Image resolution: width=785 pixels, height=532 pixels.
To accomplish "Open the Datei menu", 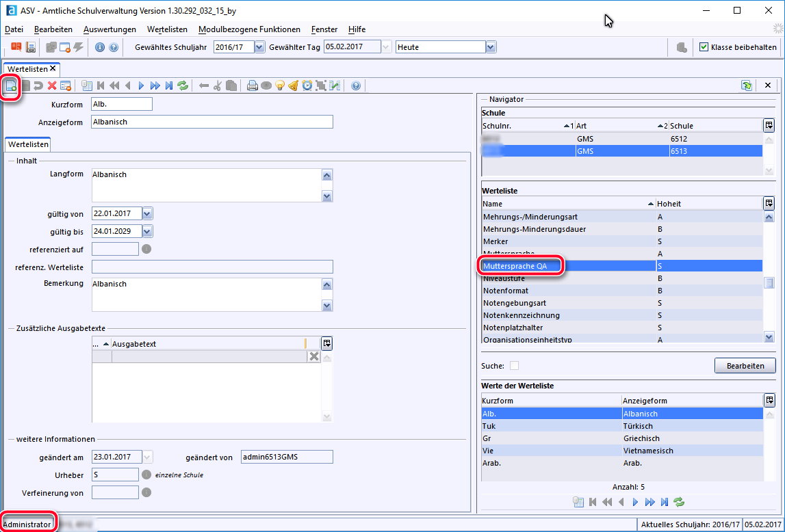I will [x=14, y=29].
